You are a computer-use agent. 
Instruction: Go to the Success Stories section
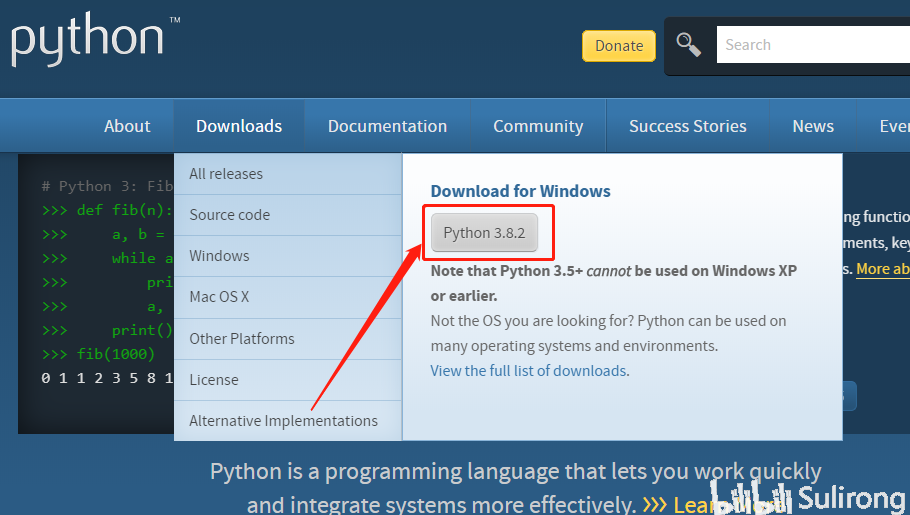(x=688, y=126)
